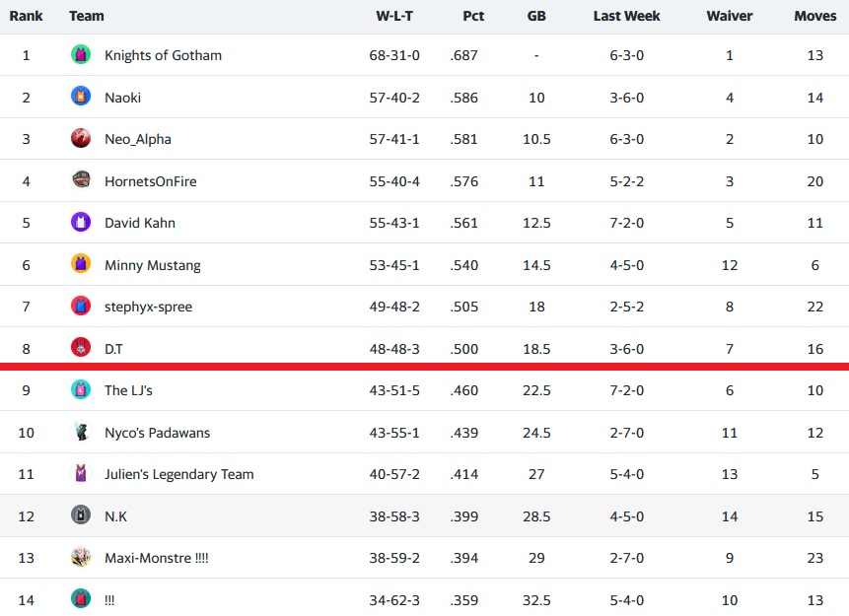The height and width of the screenshot is (616, 849).
Task: Click the GB column header
Action: pos(536,16)
